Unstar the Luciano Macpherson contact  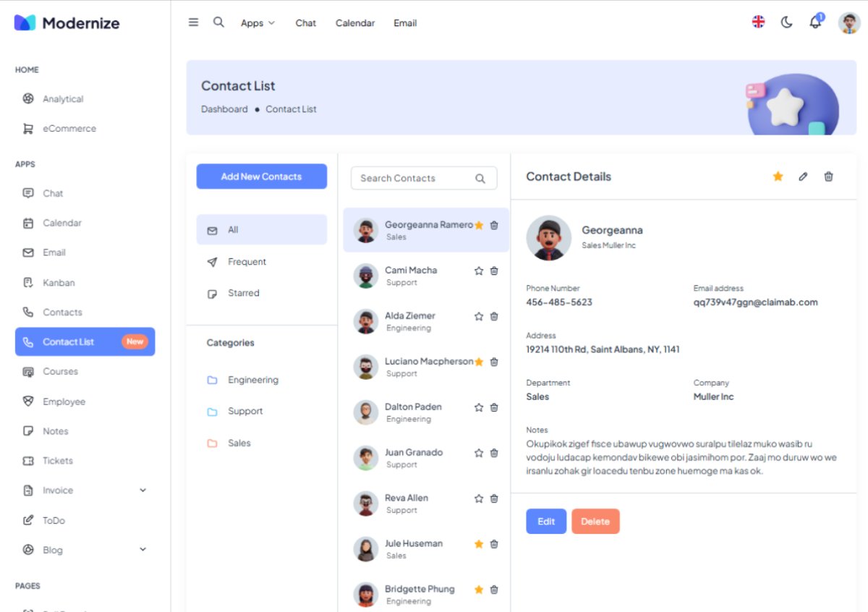pos(478,362)
